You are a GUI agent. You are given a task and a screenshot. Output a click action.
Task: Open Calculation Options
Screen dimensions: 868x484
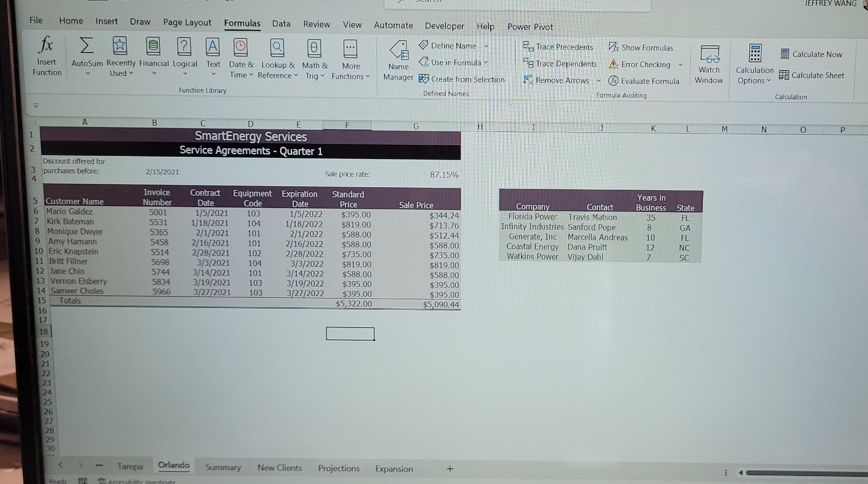pos(754,64)
